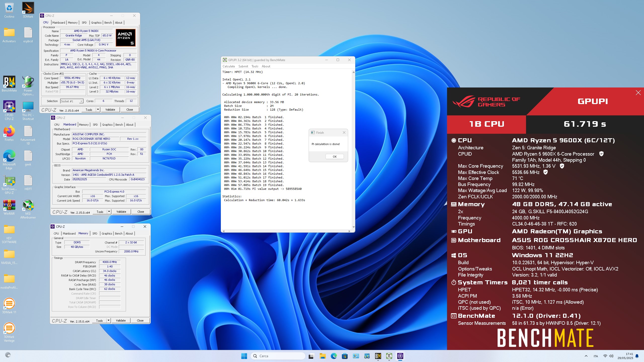
Task: Click the notification bell in taskbar
Action: coord(637,356)
